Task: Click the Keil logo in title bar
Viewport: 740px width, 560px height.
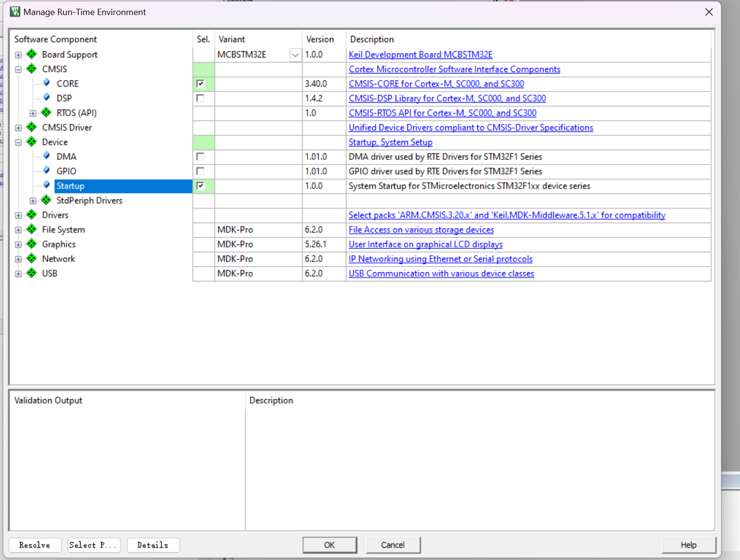Action: point(15,12)
